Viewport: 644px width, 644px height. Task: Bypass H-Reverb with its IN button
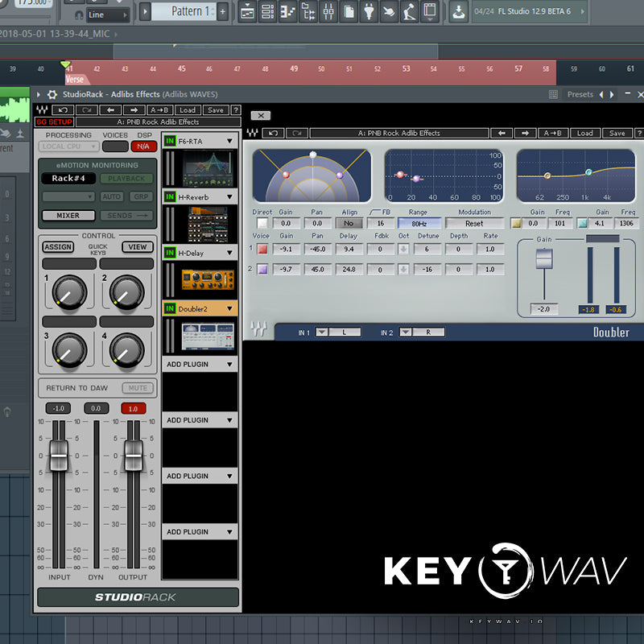(170, 196)
